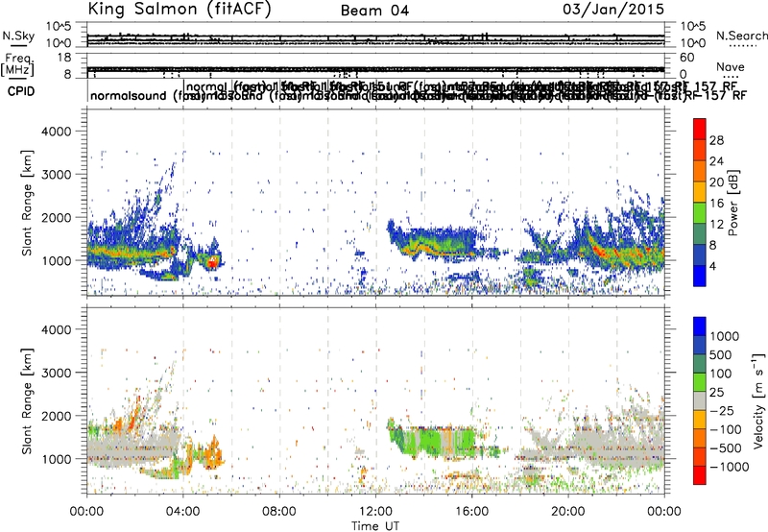Image resolution: width=768 pixels, height=532 pixels.
Task: Click the '16:00' time axis label
Action: tap(472, 512)
